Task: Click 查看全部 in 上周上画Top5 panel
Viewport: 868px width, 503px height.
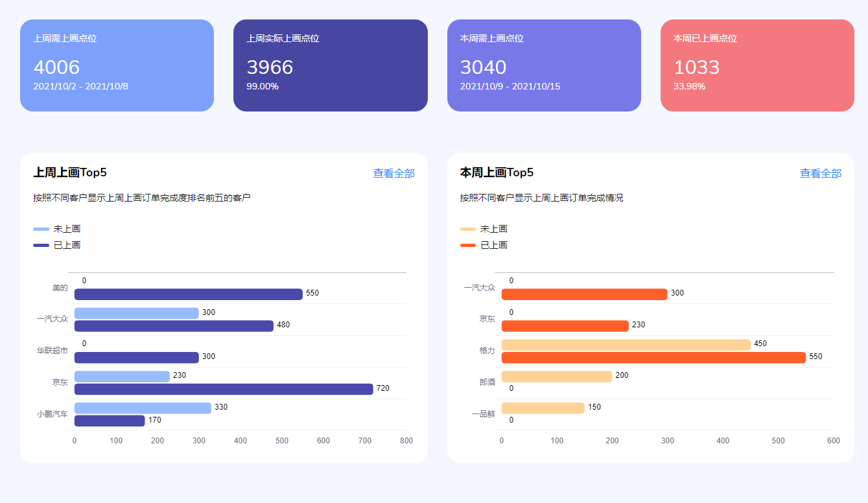Action: click(x=393, y=174)
